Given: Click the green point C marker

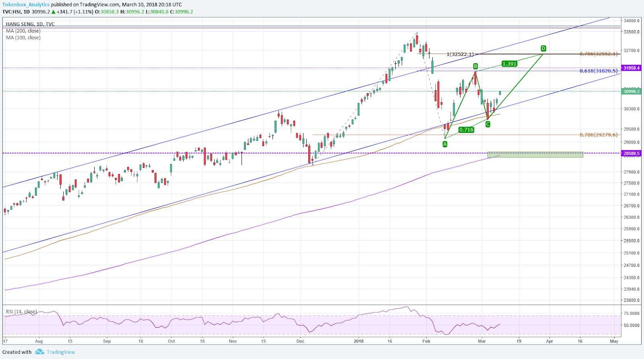Looking at the screenshot, I should (x=488, y=124).
